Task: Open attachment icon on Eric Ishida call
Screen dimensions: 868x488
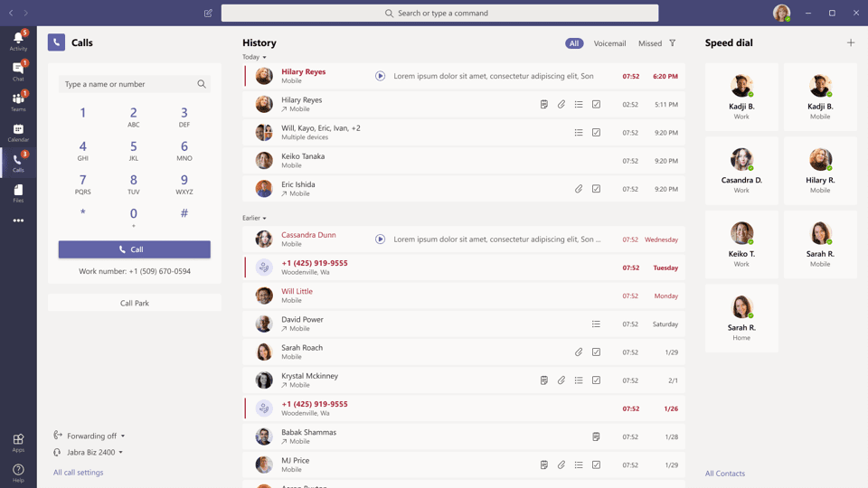Action: [579, 189]
